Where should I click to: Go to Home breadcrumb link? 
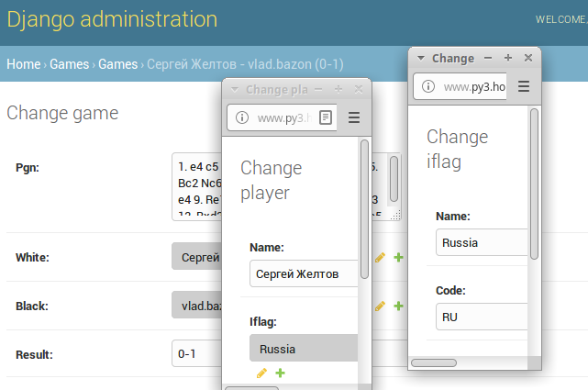click(24, 64)
